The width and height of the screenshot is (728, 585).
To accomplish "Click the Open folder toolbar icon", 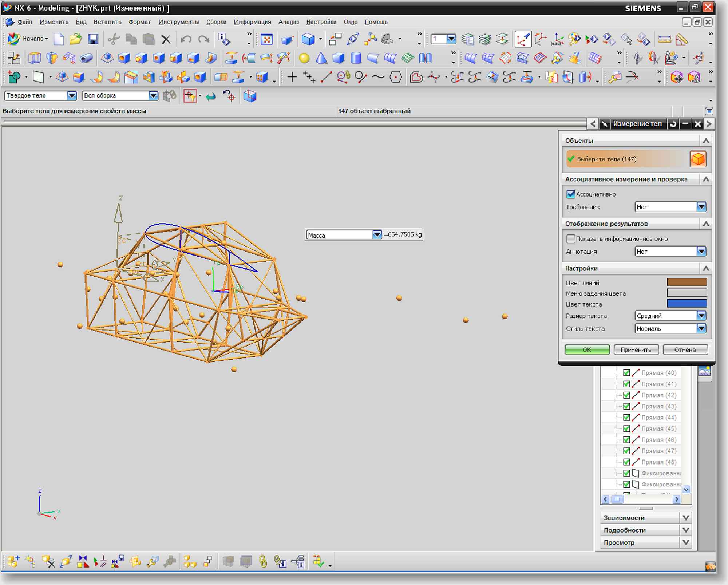I will (76, 39).
